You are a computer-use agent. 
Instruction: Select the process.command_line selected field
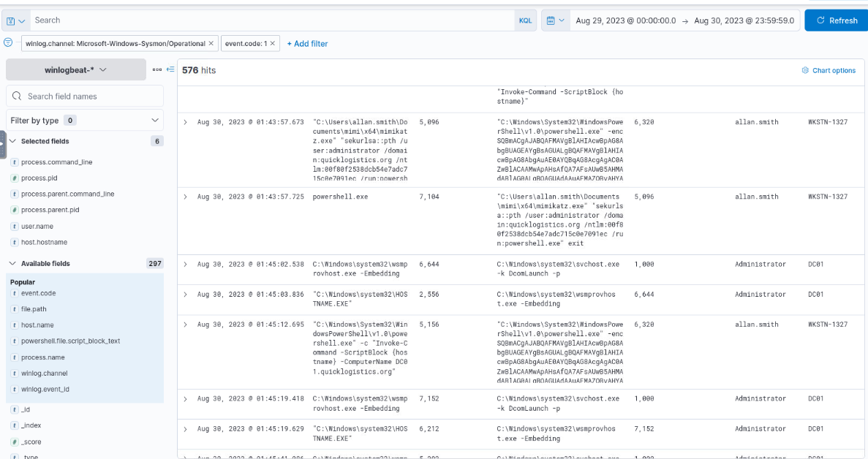[x=56, y=162]
